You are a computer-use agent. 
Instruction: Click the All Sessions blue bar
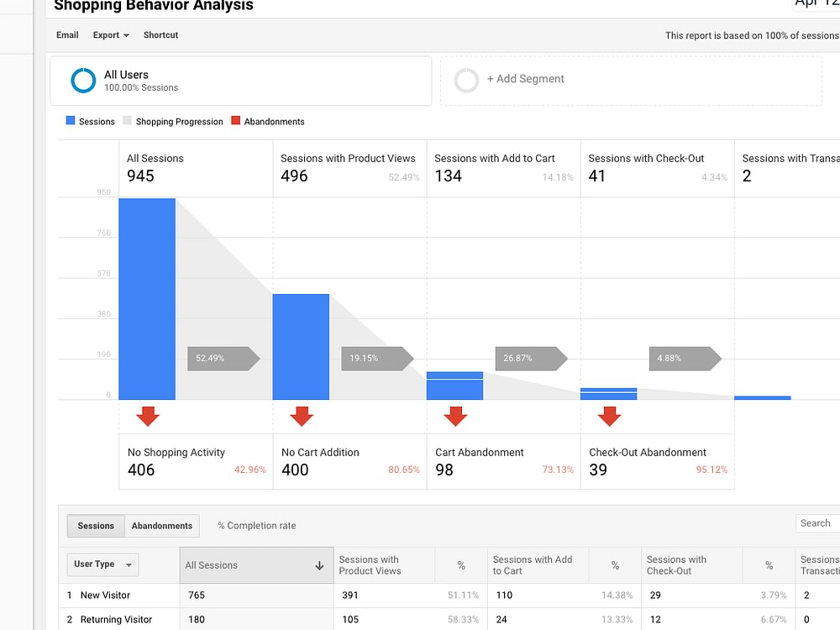point(147,299)
